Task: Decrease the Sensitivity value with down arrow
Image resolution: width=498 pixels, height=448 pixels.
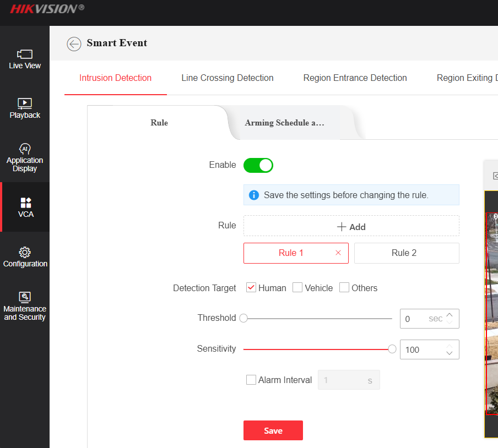Action: point(450,353)
